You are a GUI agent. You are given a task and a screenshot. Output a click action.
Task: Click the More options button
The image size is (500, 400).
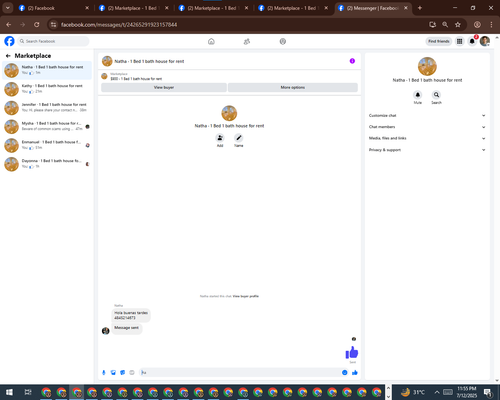click(293, 87)
